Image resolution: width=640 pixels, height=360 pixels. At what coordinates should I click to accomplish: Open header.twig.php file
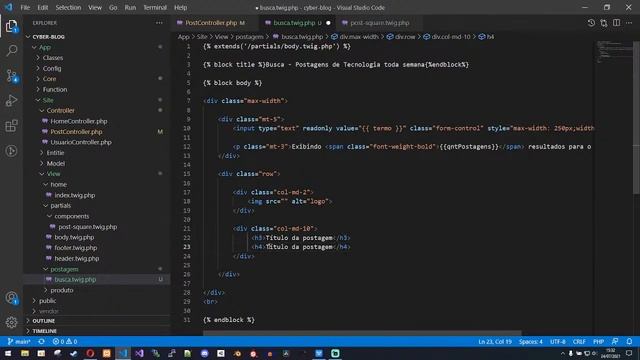[77, 258]
